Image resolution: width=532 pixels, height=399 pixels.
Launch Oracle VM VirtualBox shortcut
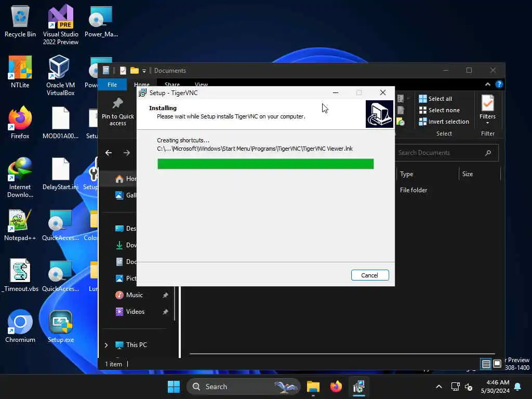click(x=60, y=75)
